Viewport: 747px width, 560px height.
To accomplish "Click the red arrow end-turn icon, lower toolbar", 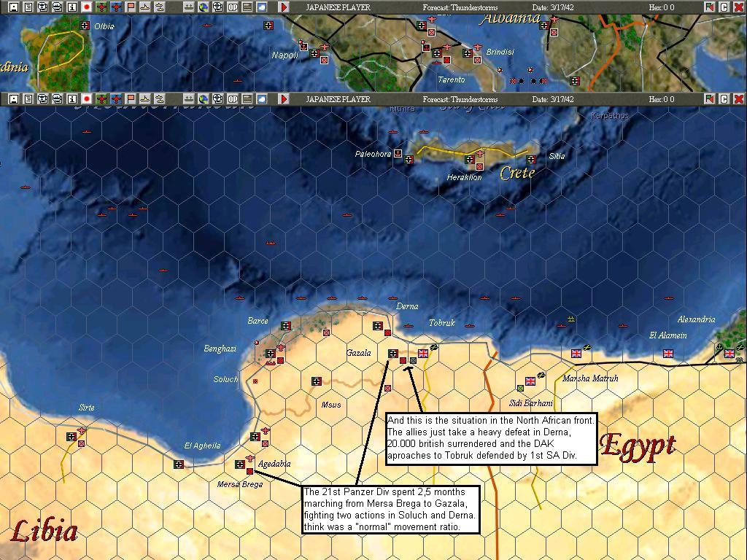I will pyautogui.click(x=284, y=99).
